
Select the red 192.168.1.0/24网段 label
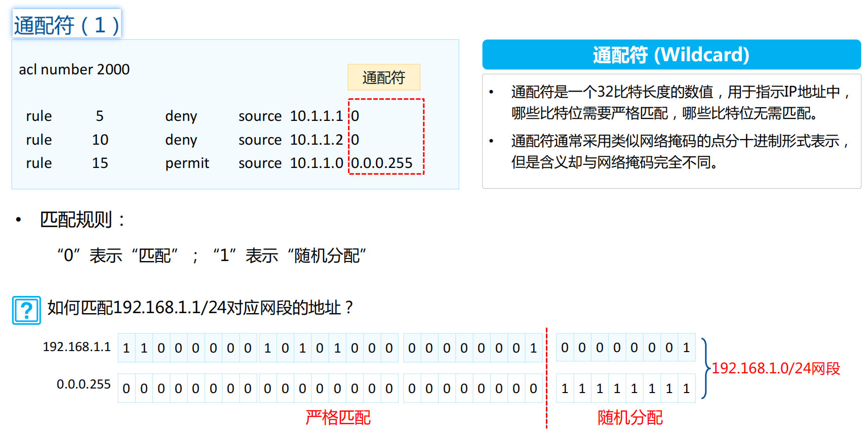pyautogui.click(x=775, y=368)
